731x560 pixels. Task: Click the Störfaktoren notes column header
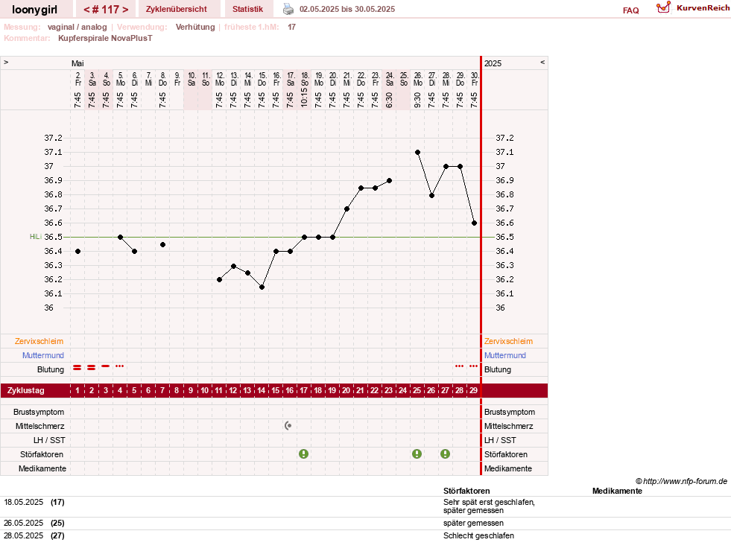(x=466, y=491)
